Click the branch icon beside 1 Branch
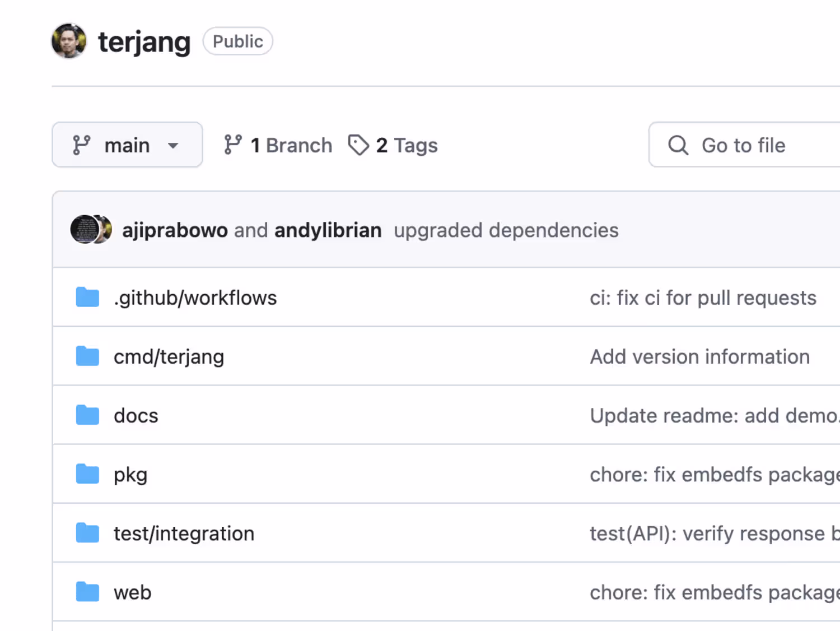Image resolution: width=840 pixels, height=631 pixels. click(233, 145)
